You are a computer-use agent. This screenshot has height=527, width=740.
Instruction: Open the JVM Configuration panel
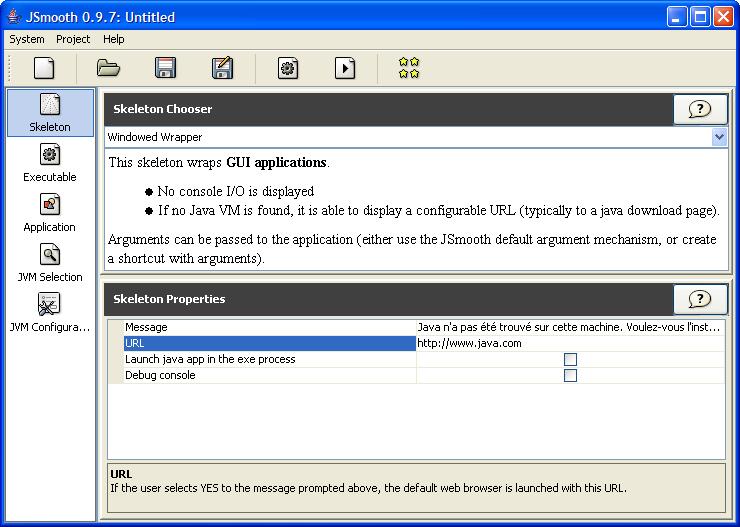(x=50, y=312)
